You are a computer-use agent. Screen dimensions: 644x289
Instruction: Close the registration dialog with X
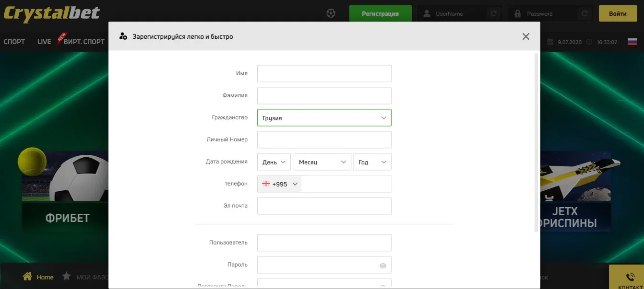pyautogui.click(x=526, y=36)
